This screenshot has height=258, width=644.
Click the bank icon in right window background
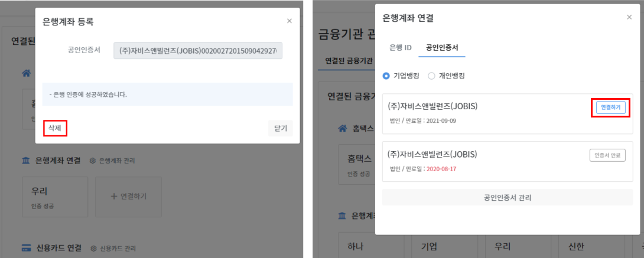coord(341,215)
